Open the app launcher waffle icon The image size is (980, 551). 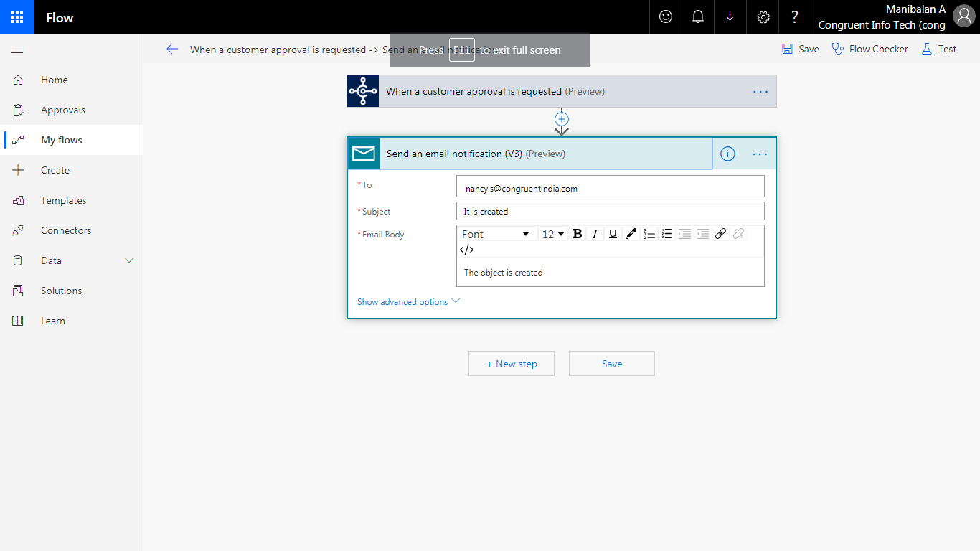(x=17, y=17)
